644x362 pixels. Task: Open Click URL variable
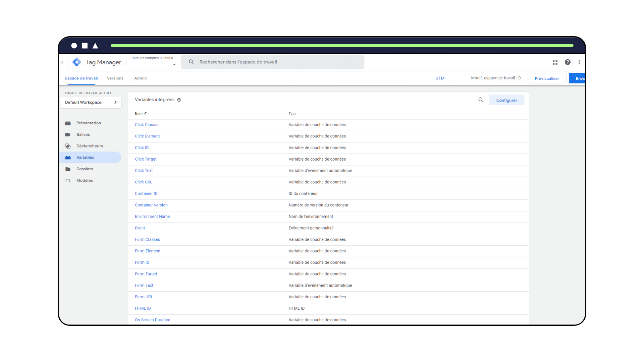143,182
